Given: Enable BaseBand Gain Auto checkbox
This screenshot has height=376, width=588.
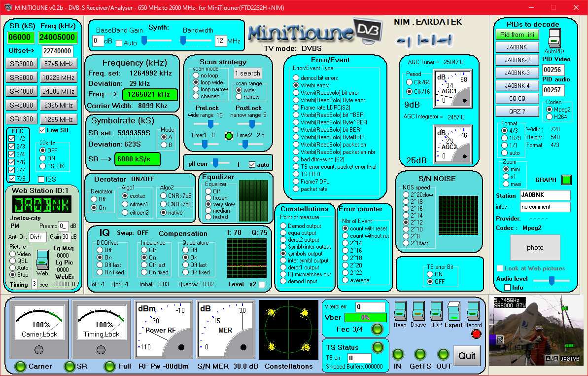Looking at the screenshot, I should tap(119, 43).
